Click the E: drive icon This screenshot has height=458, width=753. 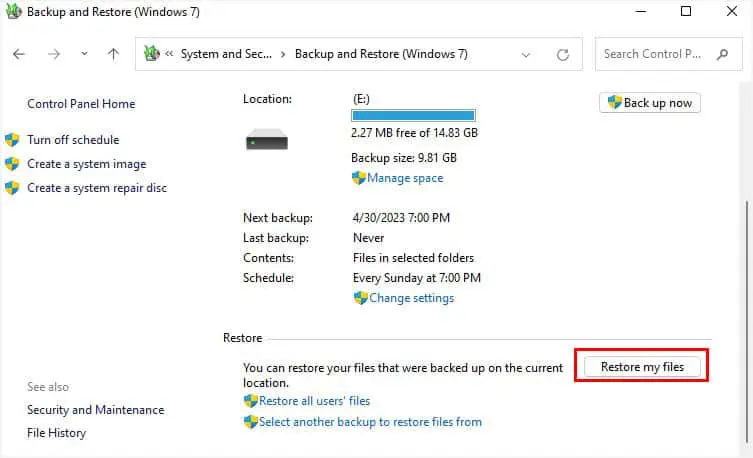click(267, 140)
